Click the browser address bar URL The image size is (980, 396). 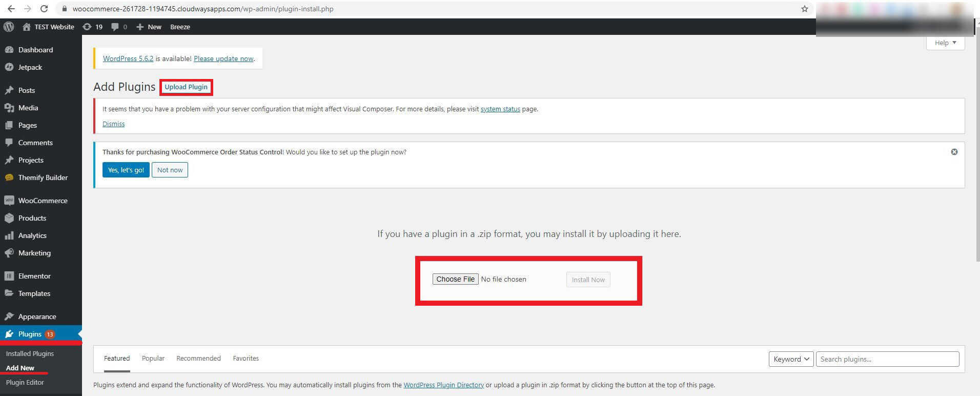(203, 9)
